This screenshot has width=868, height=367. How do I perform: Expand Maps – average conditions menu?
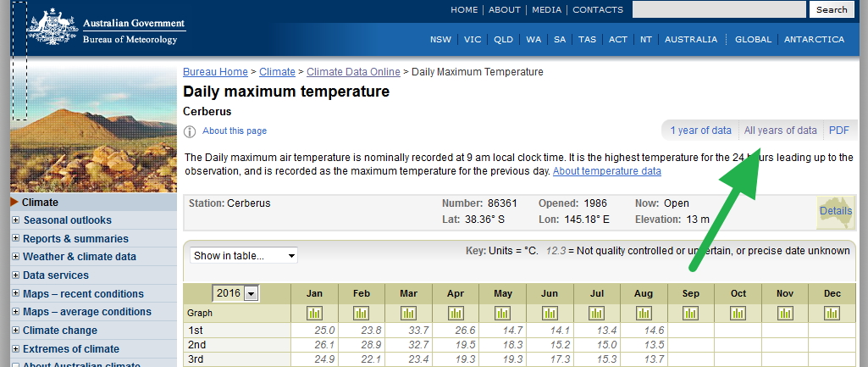15,312
